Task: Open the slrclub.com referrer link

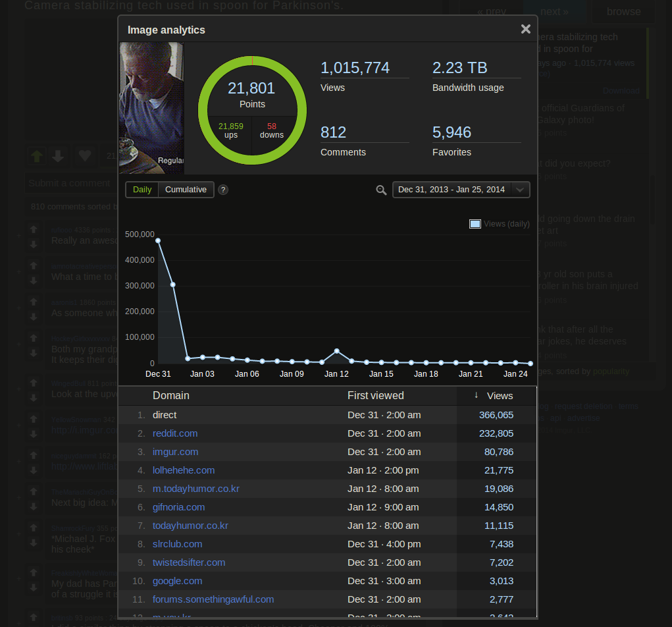Action: pos(177,544)
